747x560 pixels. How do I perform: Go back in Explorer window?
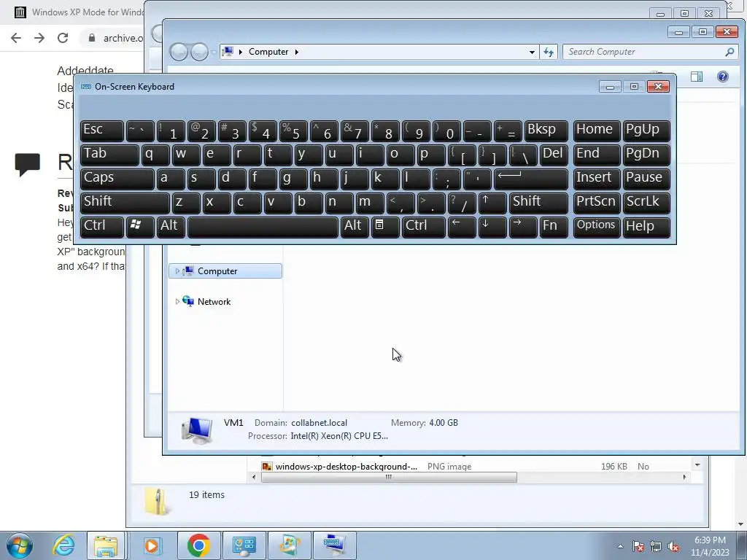tap(179, 52)
